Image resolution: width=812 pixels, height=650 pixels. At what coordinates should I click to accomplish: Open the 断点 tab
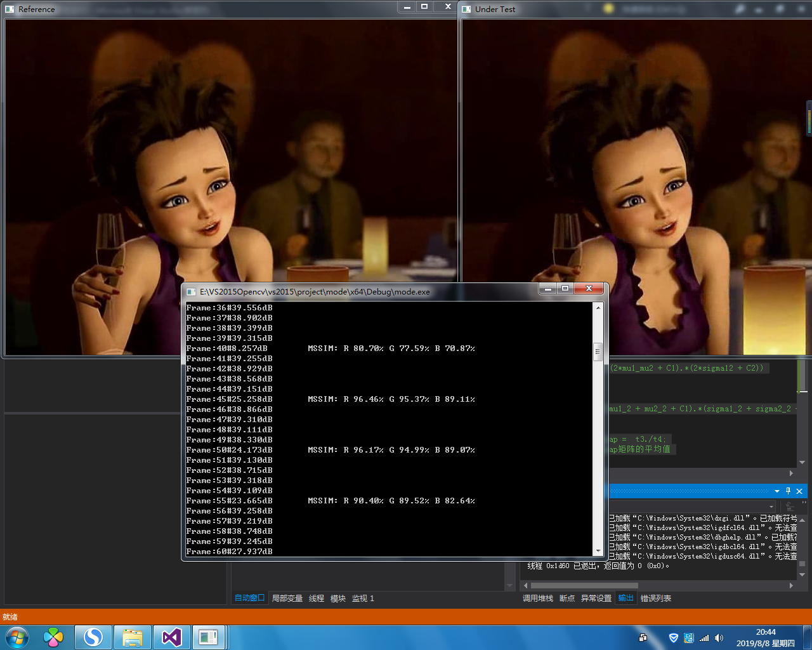567,598
